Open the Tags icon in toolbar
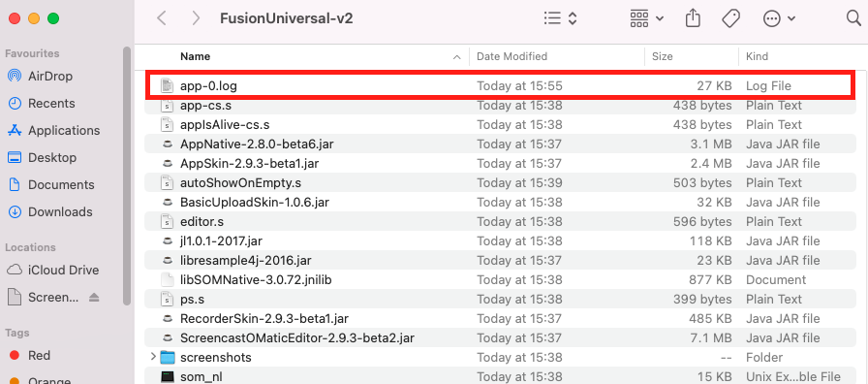Screen dimensions: 868x384 [730, 18]
